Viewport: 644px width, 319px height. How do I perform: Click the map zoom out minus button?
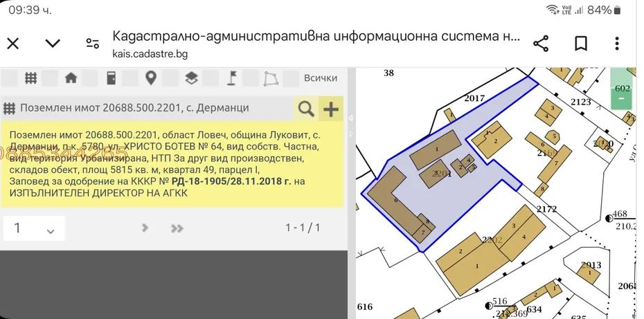pos(621,98)
